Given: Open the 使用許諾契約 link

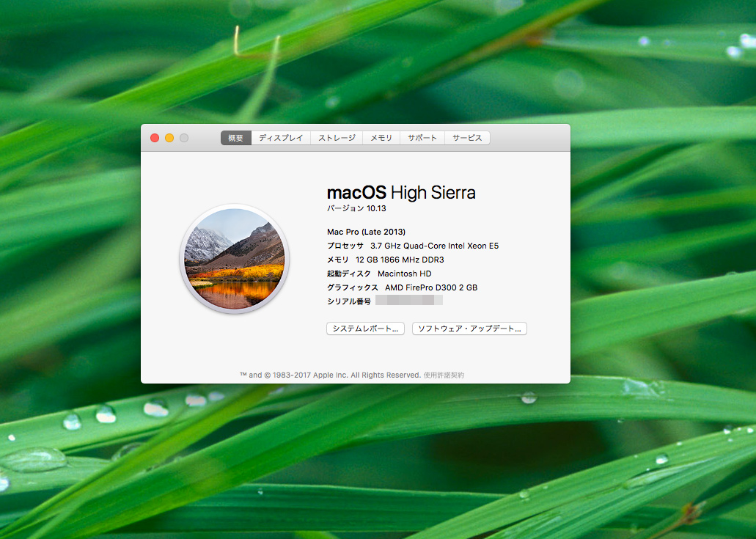Looking at the screenshot, I should [444, 375].
